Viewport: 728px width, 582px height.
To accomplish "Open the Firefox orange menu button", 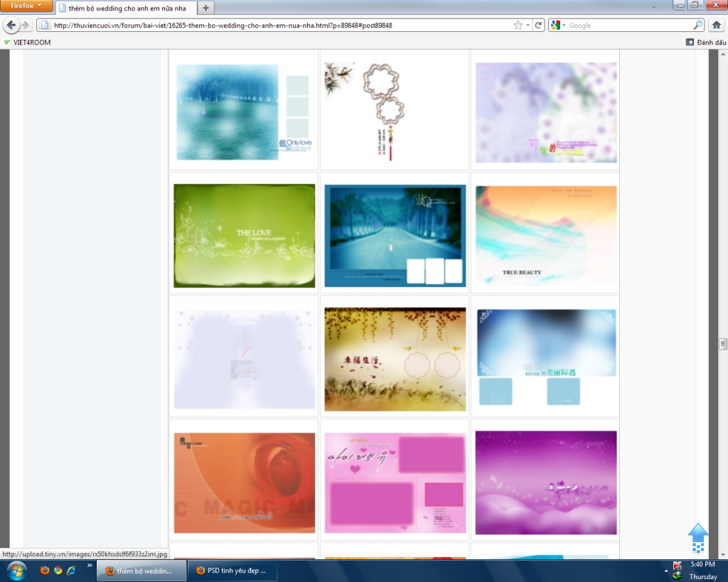I will (26, 6).
